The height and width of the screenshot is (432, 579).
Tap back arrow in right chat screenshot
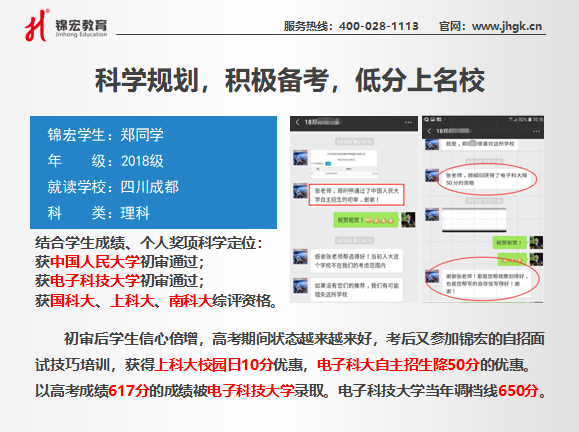coord(429,131)
